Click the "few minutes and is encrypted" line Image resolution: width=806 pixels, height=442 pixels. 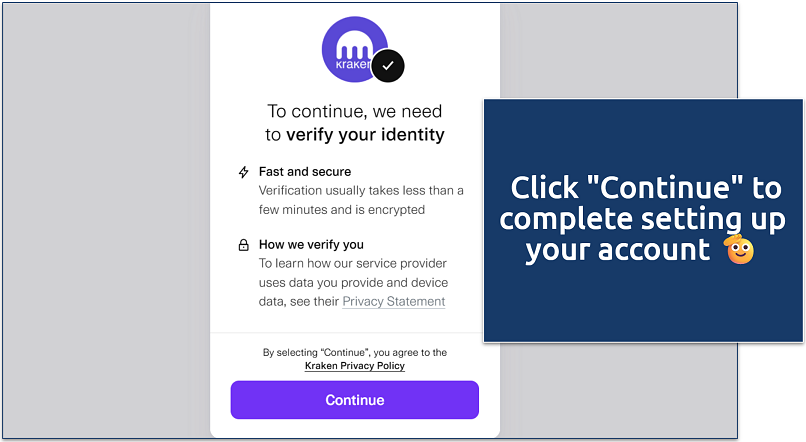(342, 209)
